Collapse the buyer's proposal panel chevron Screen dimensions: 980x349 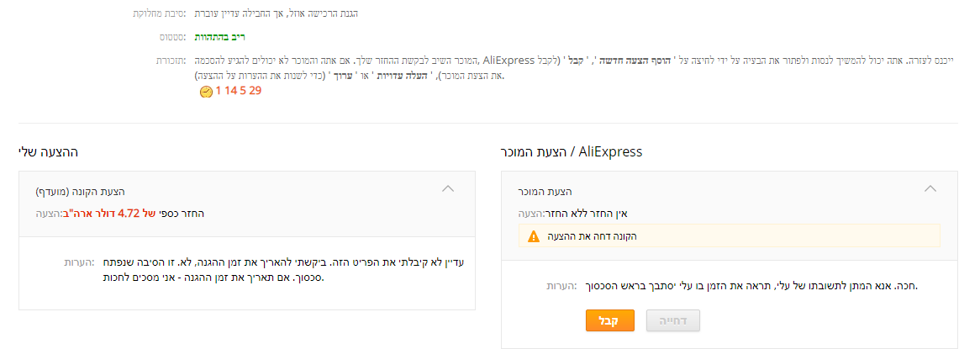pyautogui.click(x=448, y=189)
